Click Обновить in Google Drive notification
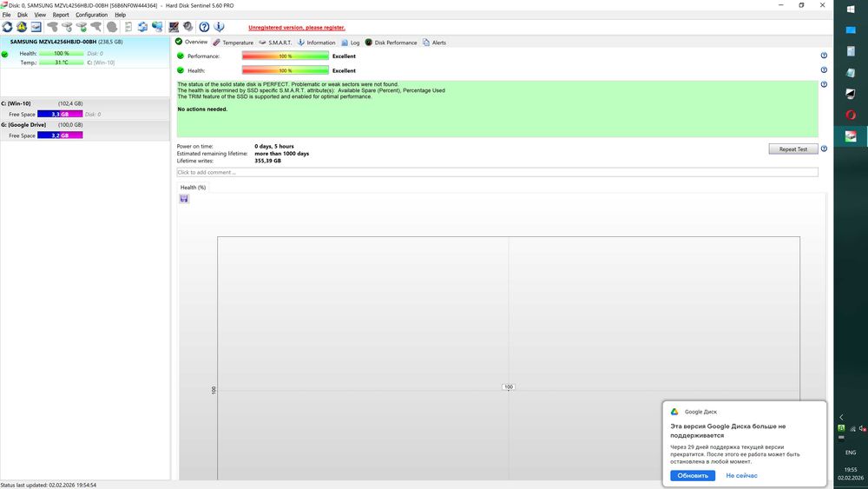 point(693,475)
